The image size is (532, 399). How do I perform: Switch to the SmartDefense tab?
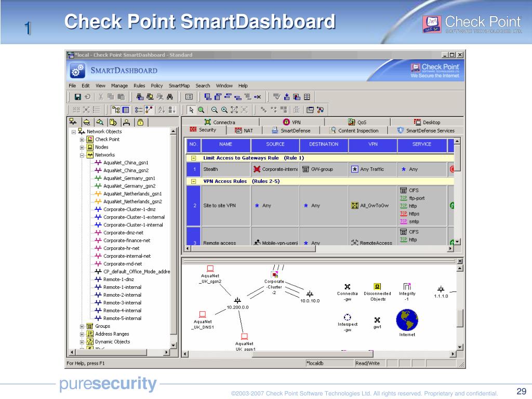[x=291, y=130]
